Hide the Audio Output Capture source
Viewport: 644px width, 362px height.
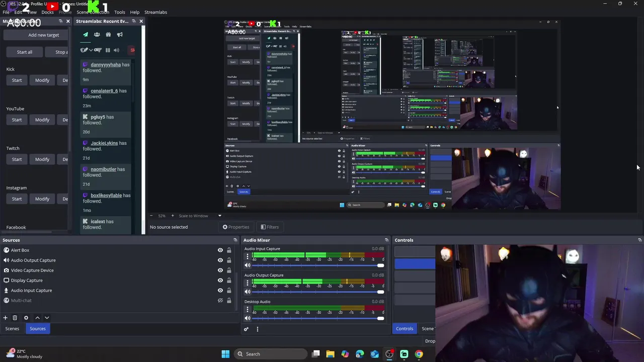click(220, 260)
